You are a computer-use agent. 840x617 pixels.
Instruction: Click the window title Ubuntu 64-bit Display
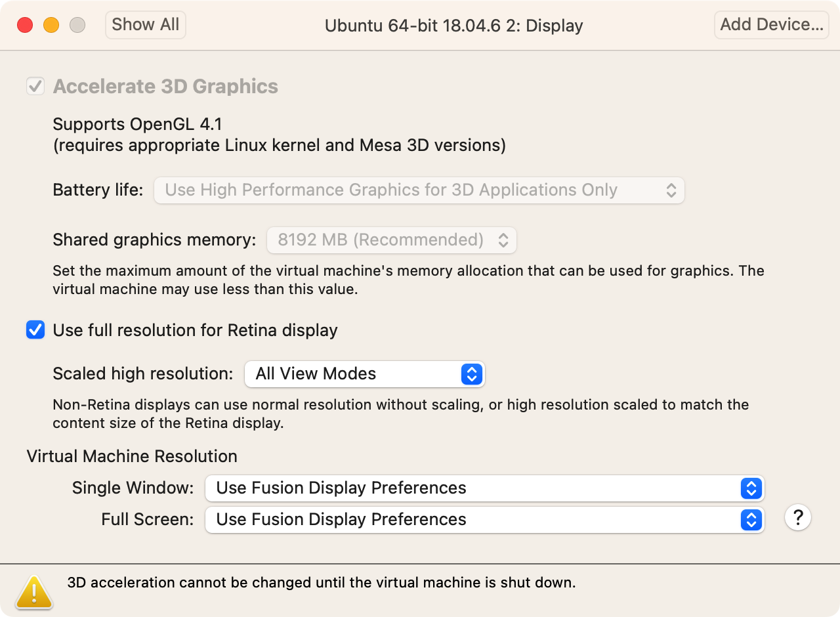pos(453,26)
